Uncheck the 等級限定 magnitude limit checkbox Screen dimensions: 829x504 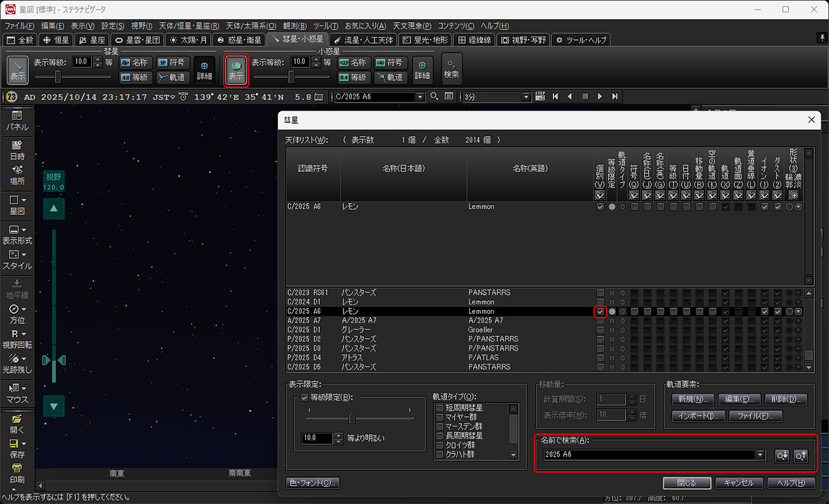305,398
